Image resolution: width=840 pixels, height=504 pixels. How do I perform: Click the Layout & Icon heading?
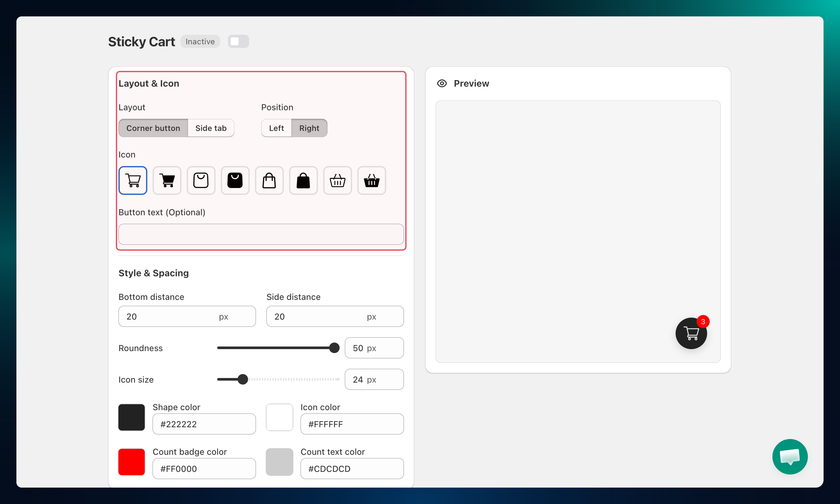(x=149, y=84)
